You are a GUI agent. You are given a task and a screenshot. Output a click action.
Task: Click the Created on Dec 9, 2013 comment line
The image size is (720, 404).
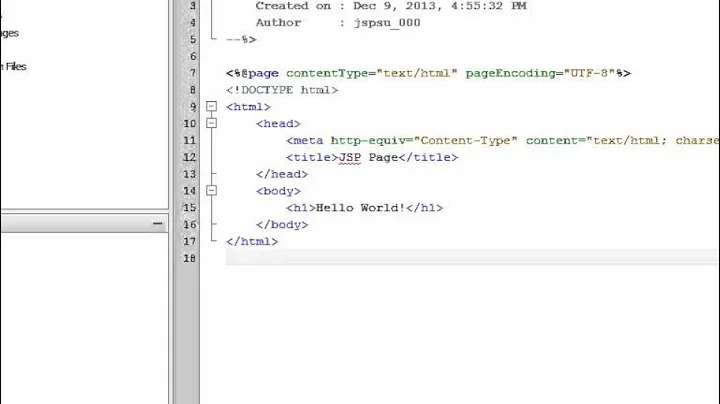[x=391, y=6]
